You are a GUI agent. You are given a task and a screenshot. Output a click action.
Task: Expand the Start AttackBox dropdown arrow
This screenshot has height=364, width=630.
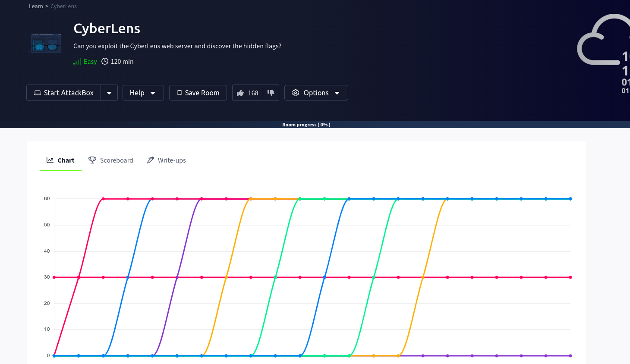click(x=109, y=93)
